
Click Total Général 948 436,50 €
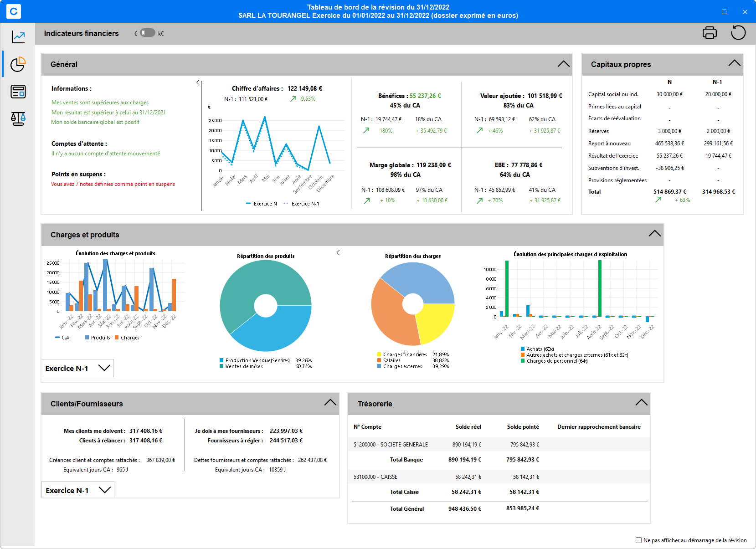(465, 508)
